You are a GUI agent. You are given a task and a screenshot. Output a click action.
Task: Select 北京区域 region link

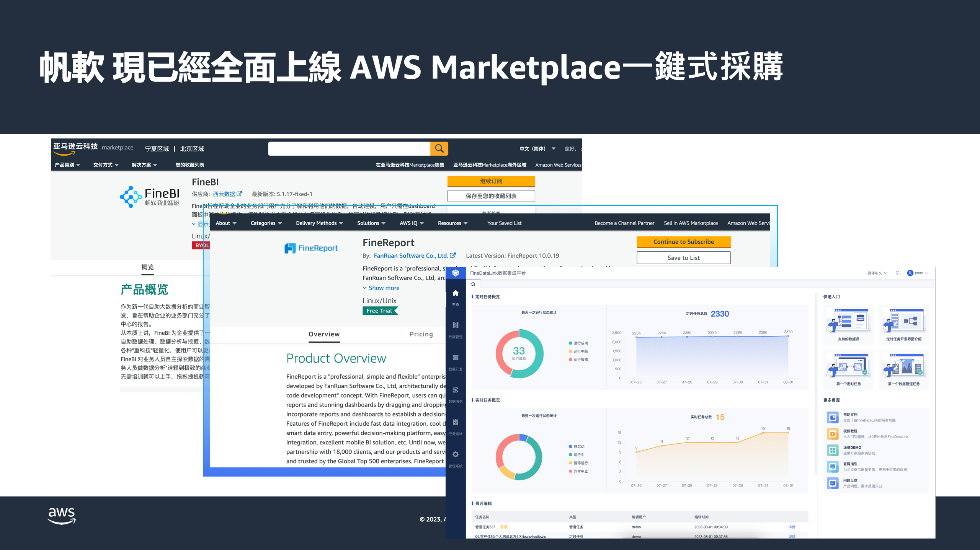click(192, 149)
